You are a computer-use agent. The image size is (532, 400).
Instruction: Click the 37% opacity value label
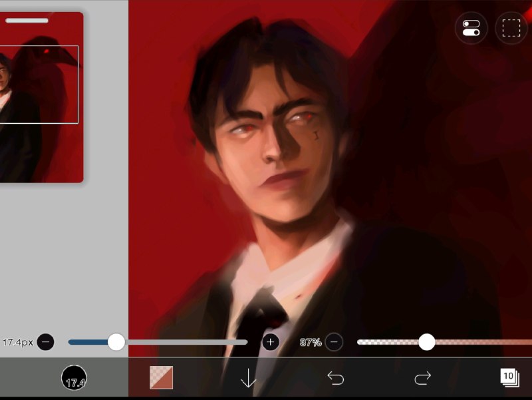pyautogui.click(x=311, y=342)
